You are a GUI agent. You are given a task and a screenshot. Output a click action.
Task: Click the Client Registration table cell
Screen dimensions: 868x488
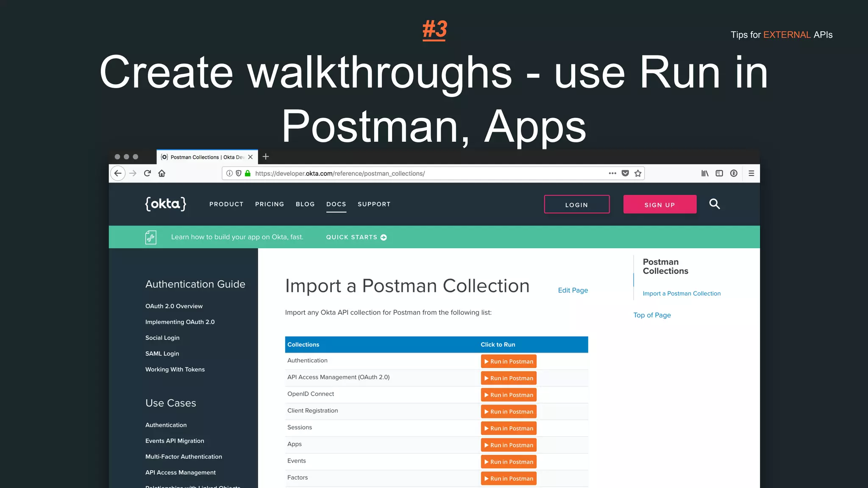click(x=312, y=411)
